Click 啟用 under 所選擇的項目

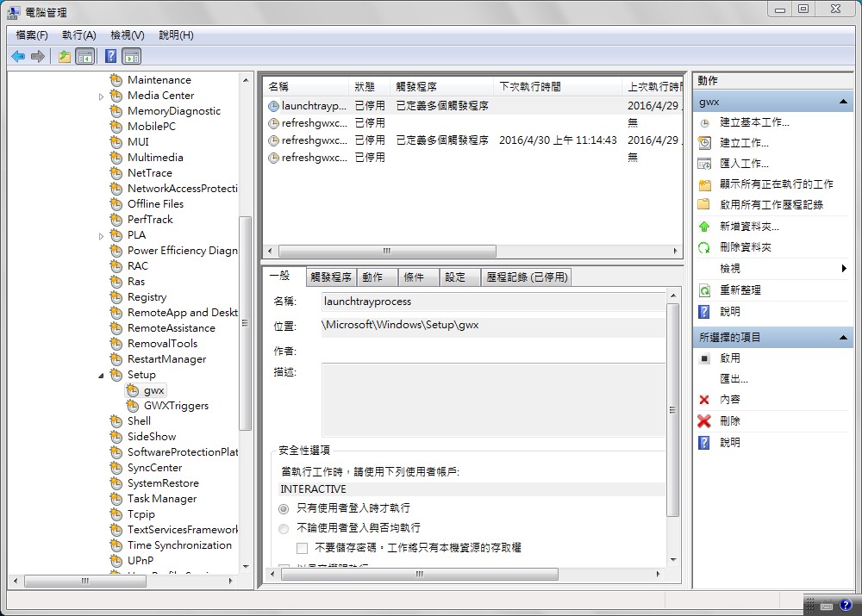(730, 358)
